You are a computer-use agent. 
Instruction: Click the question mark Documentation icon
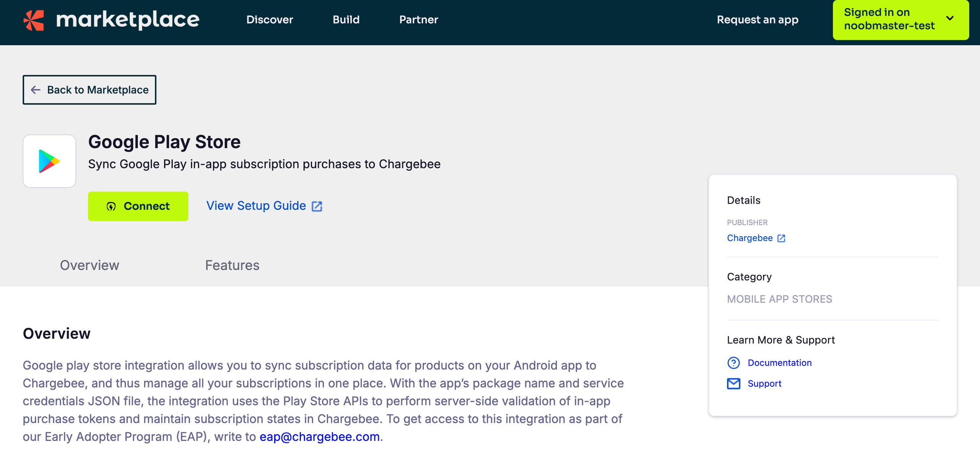point(733,363)
